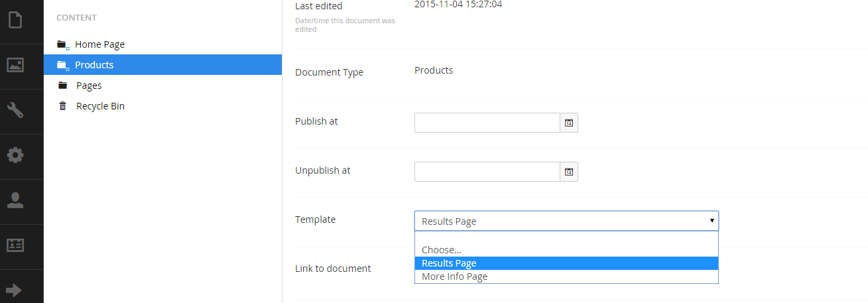Choose "More Info Page" template option
Screen dimensions: 868x303
[454, 276]
